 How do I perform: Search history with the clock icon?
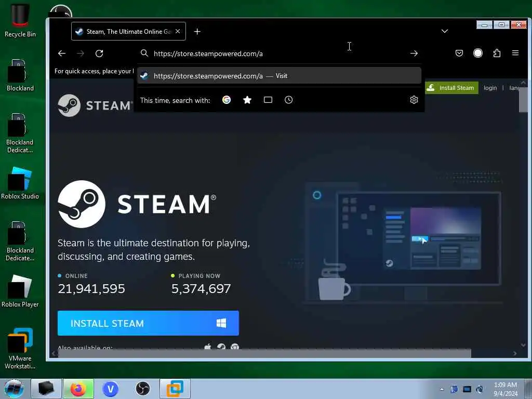pyautogui.click(x=289, y=100)
